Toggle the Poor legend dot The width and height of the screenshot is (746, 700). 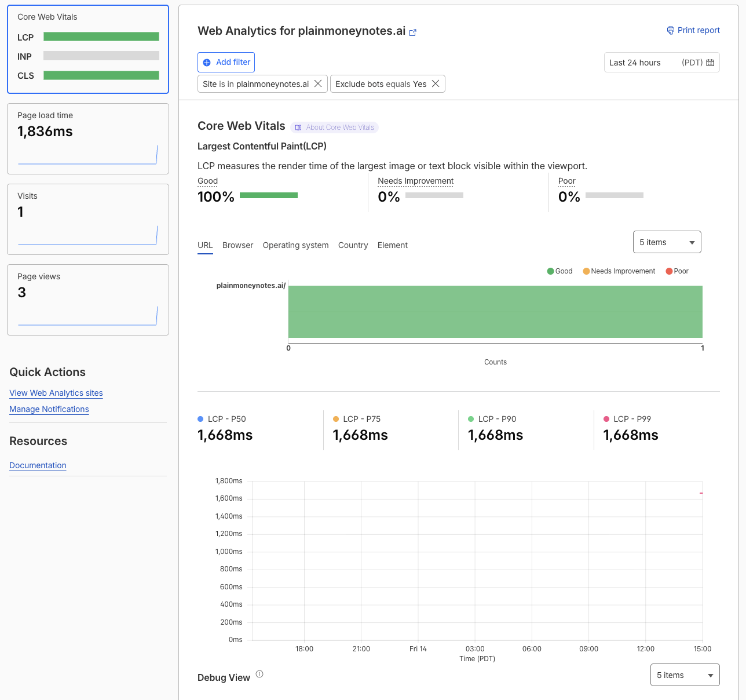[669, 271]
